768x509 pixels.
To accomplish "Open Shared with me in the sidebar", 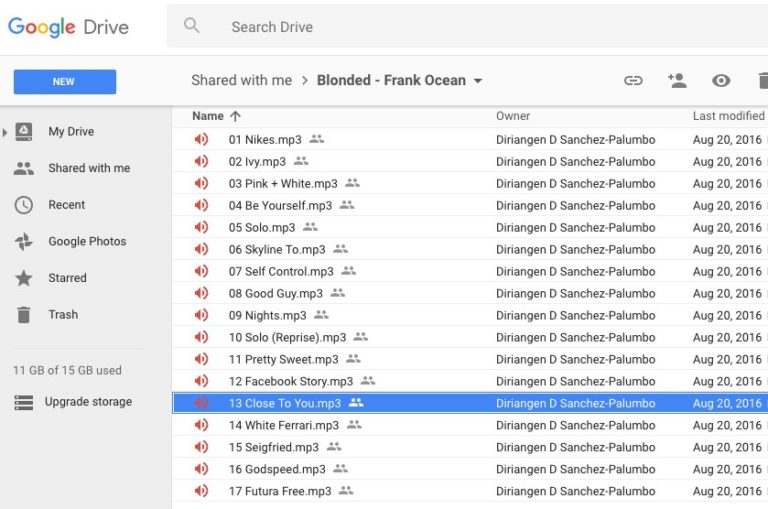I will (x=89, y=168).
